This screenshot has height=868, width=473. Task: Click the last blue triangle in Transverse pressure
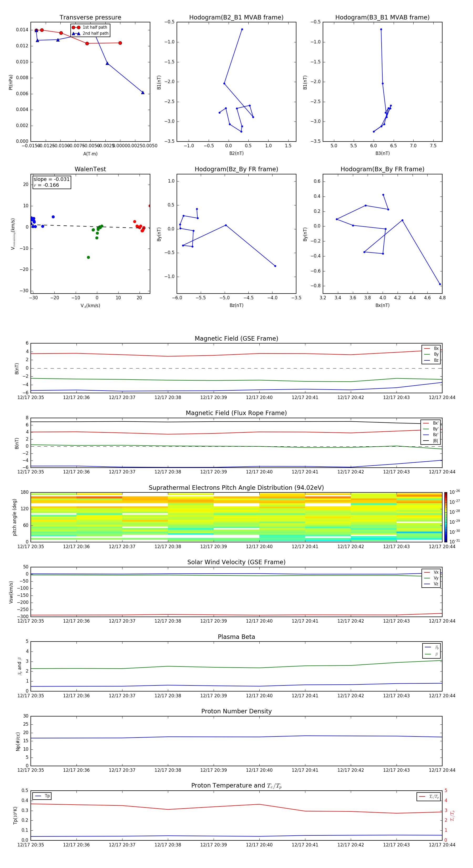tap(143, 92)
